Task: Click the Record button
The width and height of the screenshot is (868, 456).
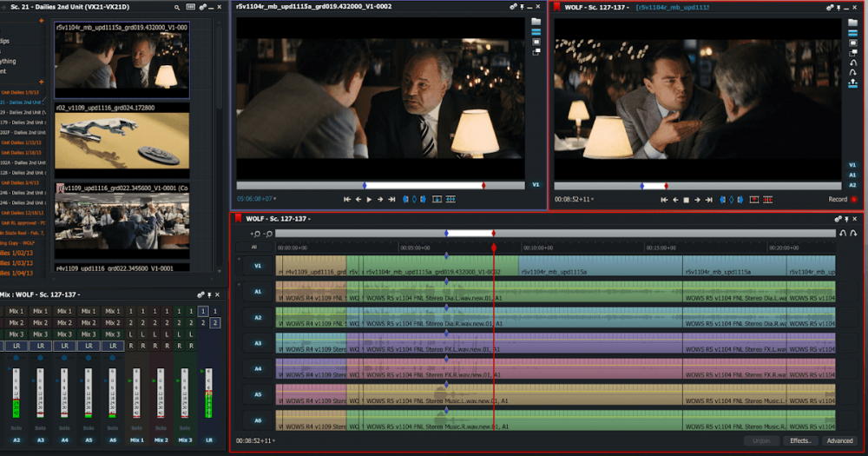Action: click(842, 200)
